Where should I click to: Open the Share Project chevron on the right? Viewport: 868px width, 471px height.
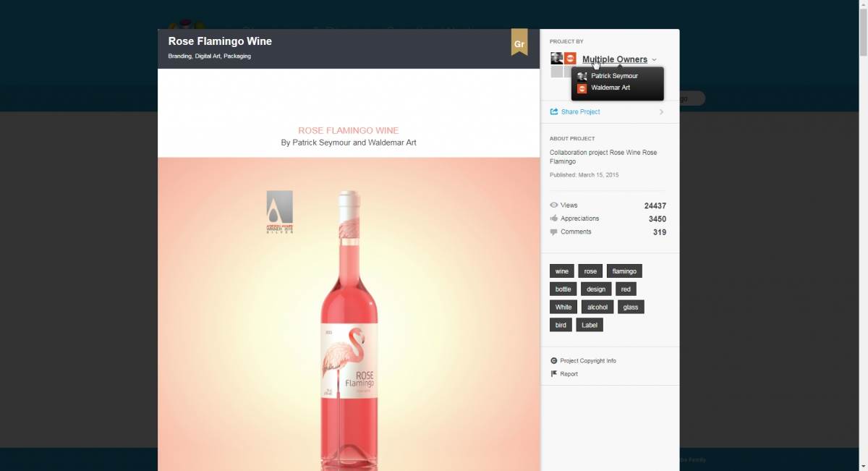click(661, 112)
